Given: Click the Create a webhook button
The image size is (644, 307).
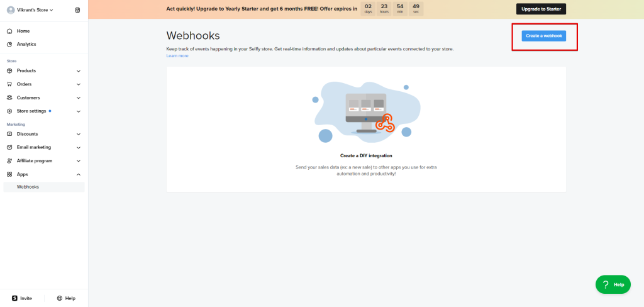Looking at the screenshot, I should click(545, 36).
